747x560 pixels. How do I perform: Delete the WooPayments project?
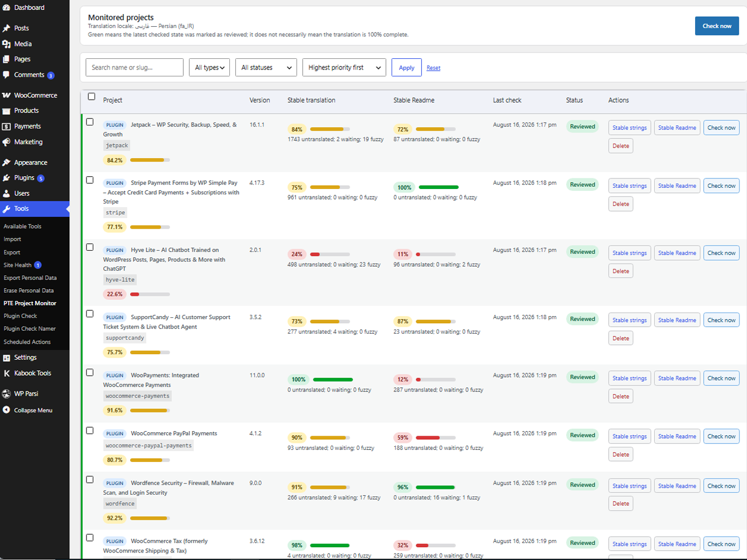point(621,397)
